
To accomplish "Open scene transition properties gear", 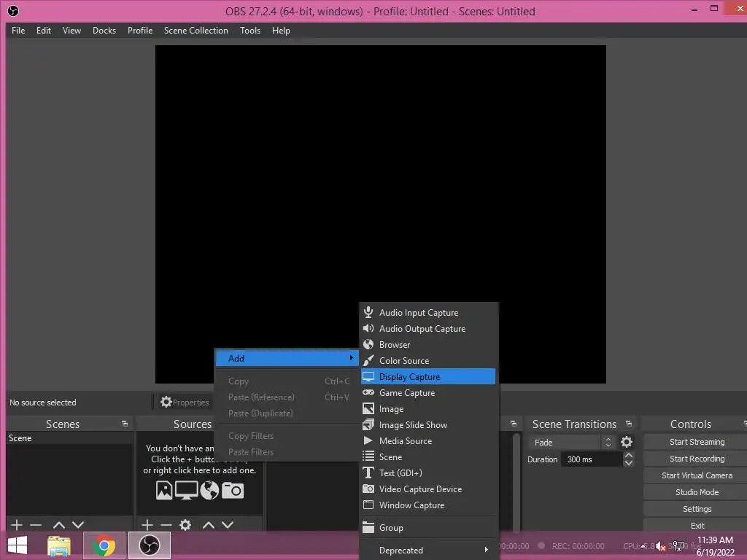I will 627,442.
